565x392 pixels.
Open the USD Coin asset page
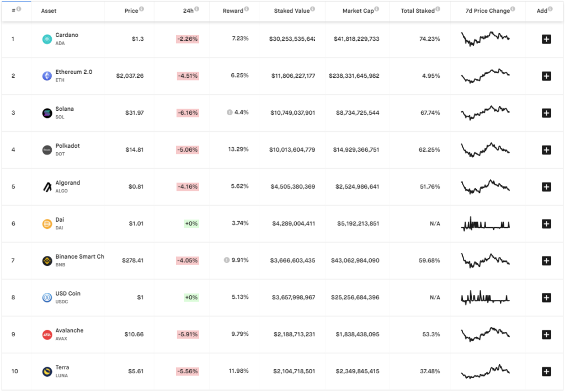67,294
